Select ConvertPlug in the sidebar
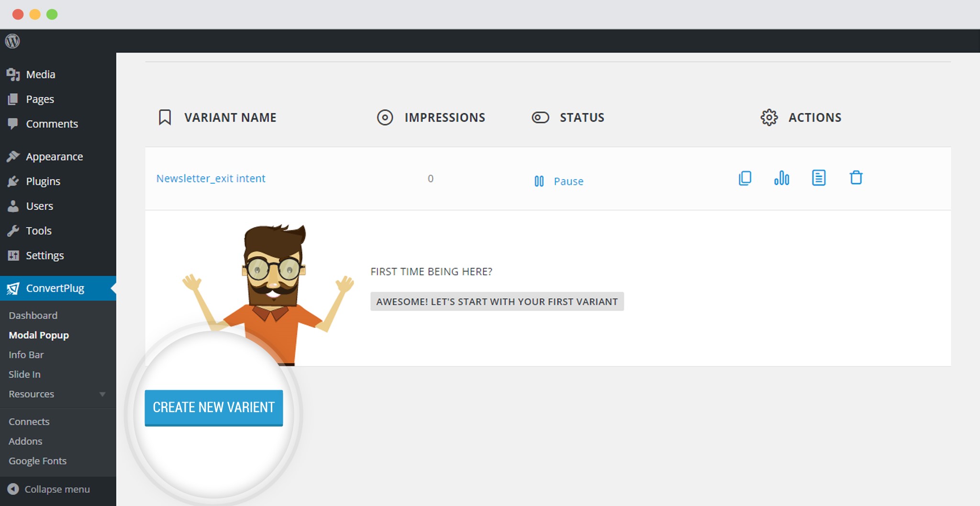The height and width of the screenshot is (506, 980). tap(58, 288)
